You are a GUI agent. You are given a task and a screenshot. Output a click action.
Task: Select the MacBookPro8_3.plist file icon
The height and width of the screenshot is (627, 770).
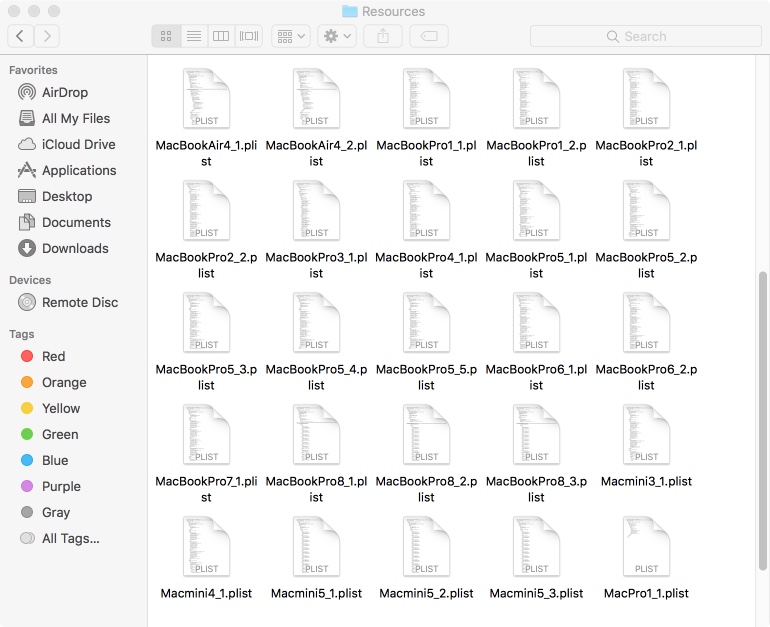coord(536,435)
